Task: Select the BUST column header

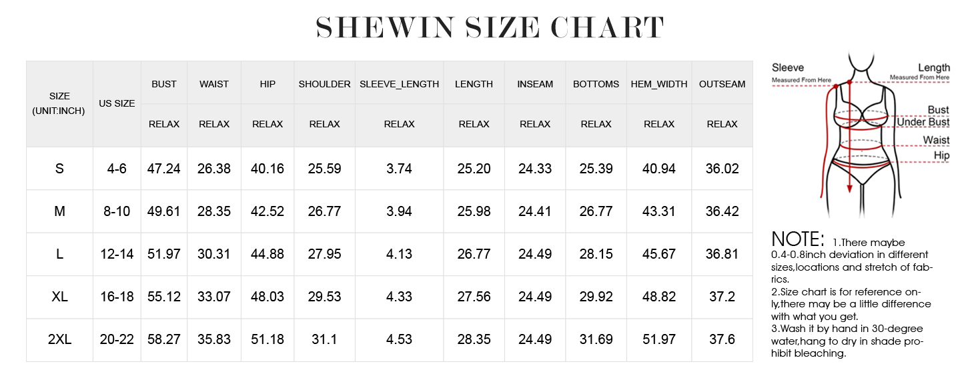Action: coord(164,84)
